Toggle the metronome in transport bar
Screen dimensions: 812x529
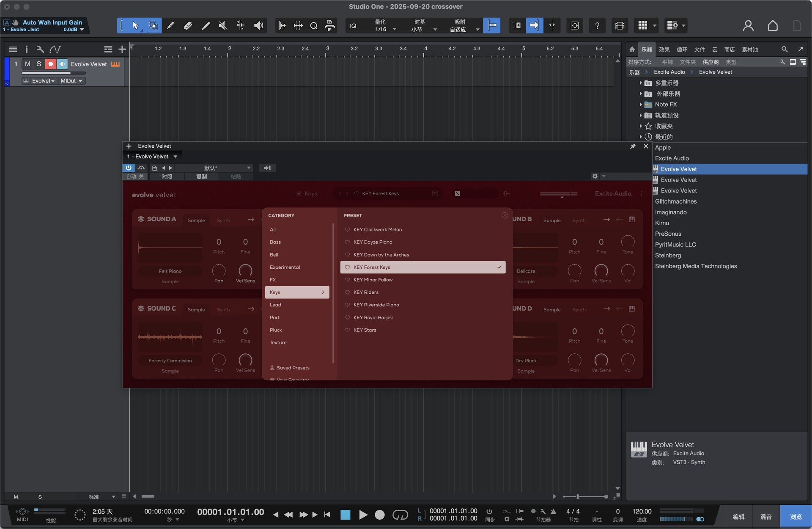tap(553, 511)
